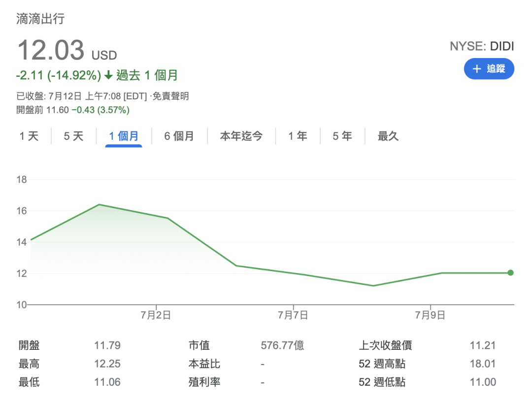Click the 52 週高點 value 18.01
532x401 pixels.
click(483, 364)
